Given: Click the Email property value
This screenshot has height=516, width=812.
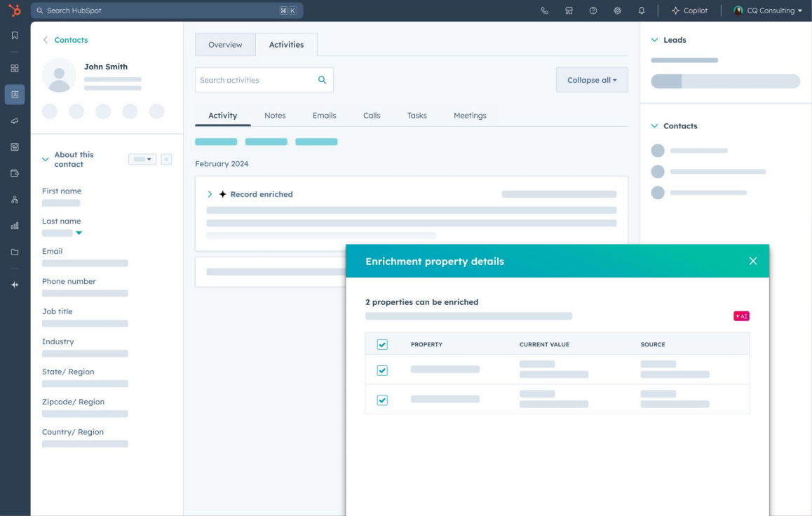Looking at the screenshot, I should 85,264.
